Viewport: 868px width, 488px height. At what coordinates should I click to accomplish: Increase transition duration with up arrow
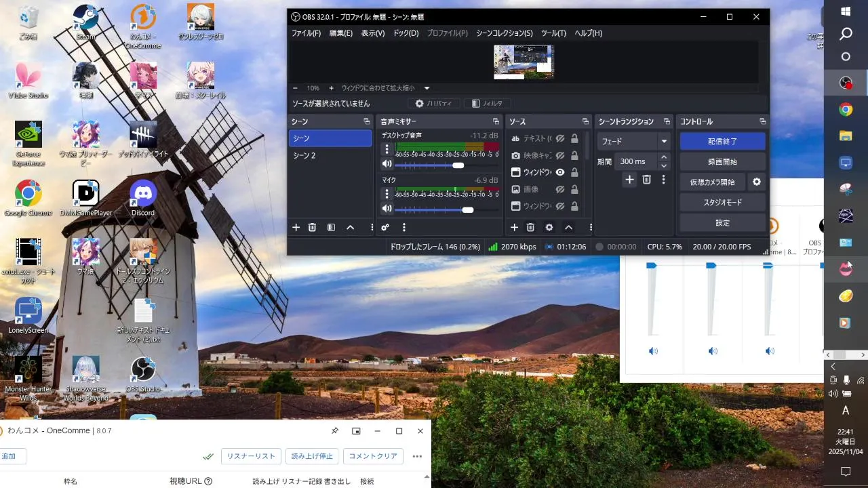click(663, 157)
